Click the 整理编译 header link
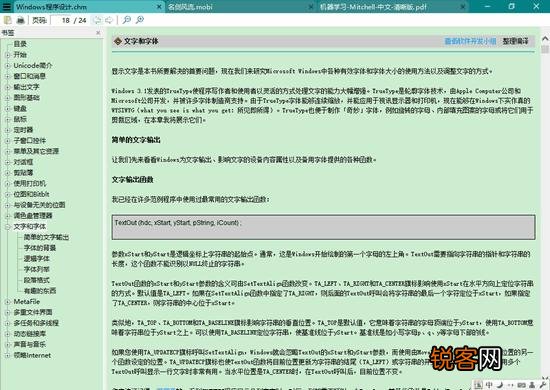550x390 pixels. point(515,41)
